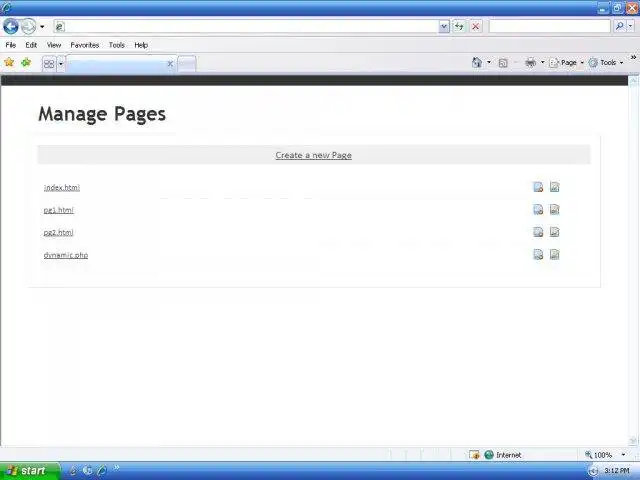640x480 pixels.
Task: Open the zoom level dropdown arrow
Action: (x=623, y=455)
